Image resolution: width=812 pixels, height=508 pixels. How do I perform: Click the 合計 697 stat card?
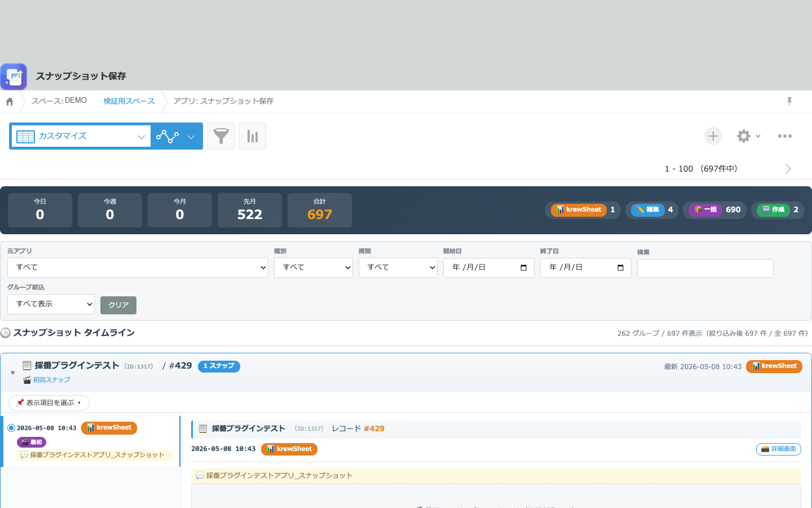tap(320, 210)
